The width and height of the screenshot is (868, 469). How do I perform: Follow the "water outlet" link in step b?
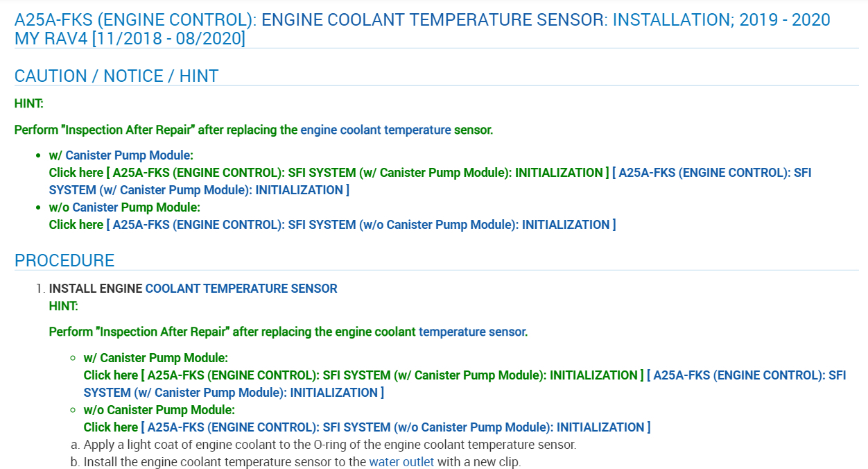[401, 462]
